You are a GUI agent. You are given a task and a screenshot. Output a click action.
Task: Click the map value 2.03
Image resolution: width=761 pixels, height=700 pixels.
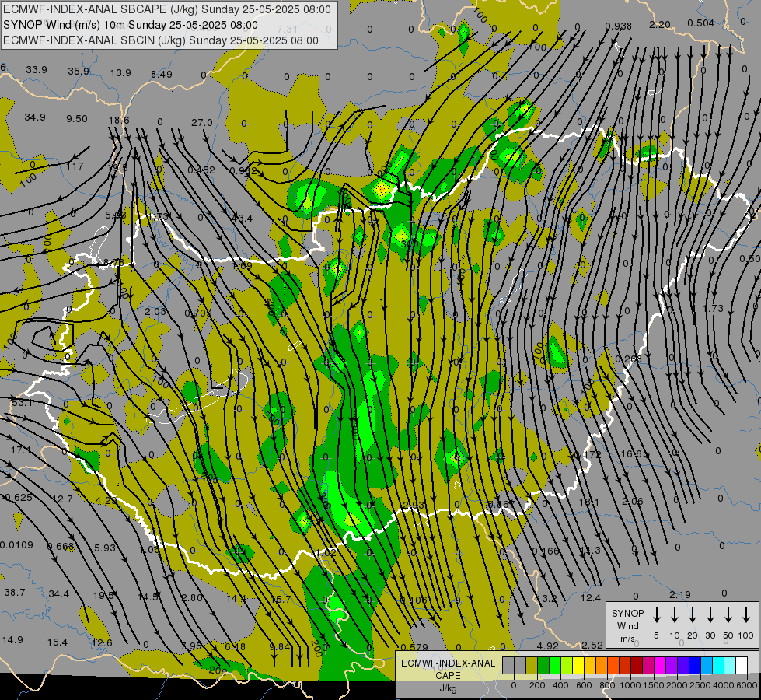pos(155,311)
